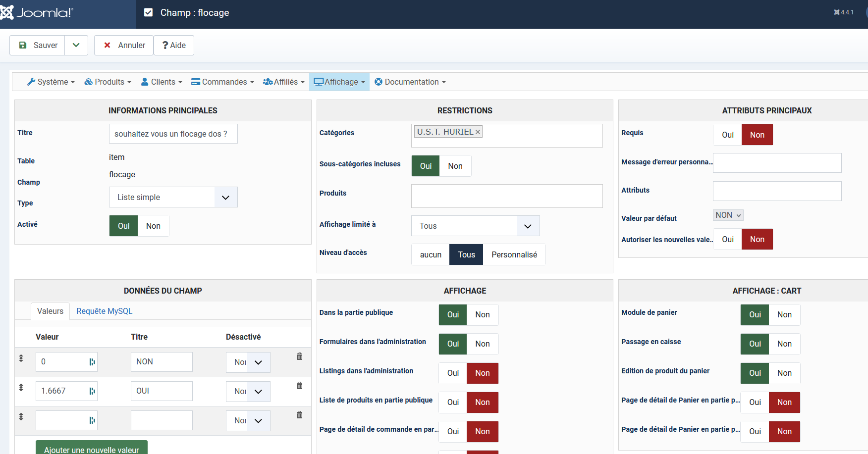Delete the OUI value row with the trash icon

(x=300, y=386)
